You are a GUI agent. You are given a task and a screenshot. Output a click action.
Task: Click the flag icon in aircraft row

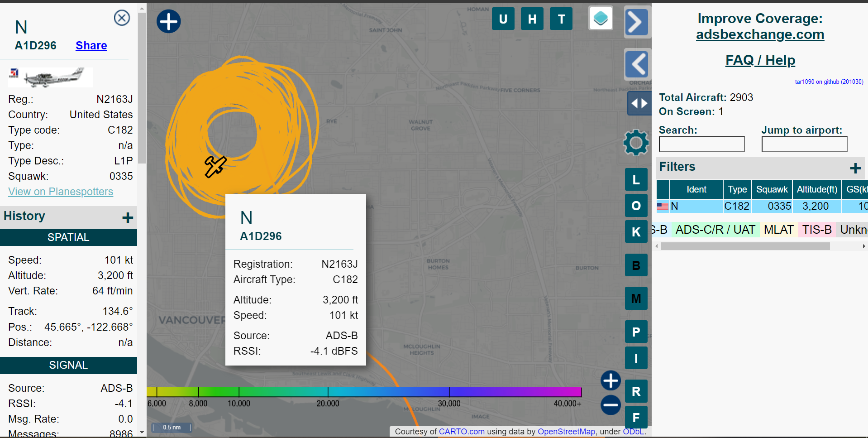[x=663, y=206]
